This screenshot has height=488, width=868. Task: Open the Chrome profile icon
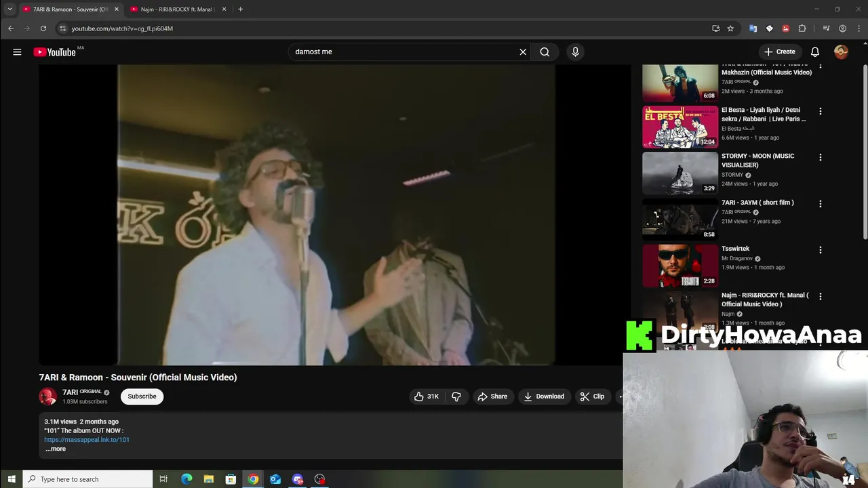842,28
